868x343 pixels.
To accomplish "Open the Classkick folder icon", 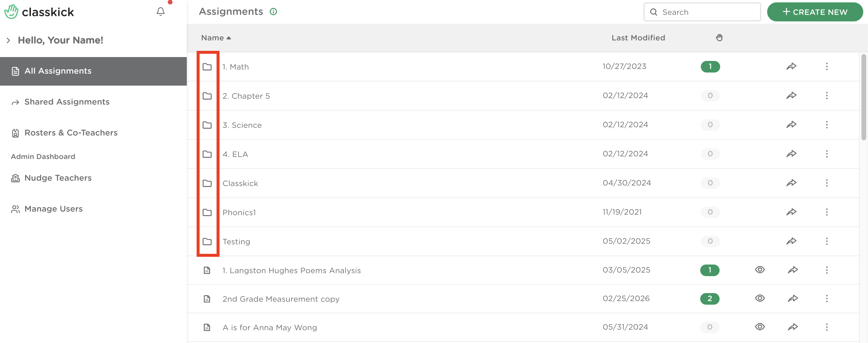I will (207, 183).
